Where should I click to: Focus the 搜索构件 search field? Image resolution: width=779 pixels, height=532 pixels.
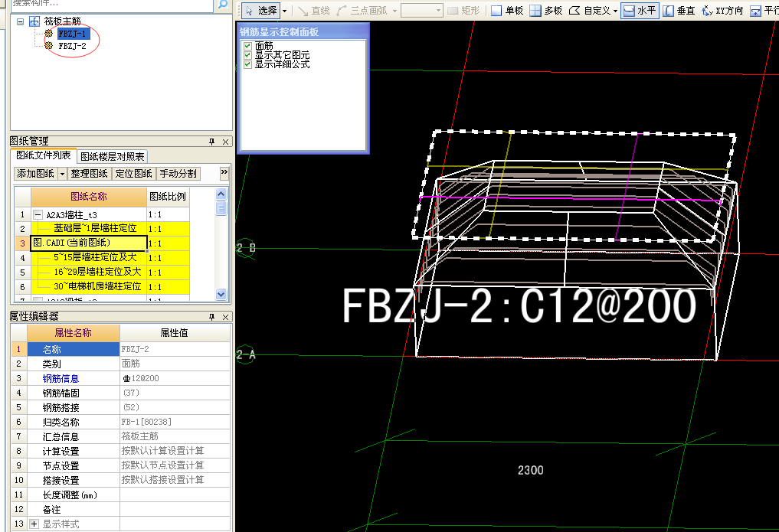pyautogui.click(x=113, y=5)
